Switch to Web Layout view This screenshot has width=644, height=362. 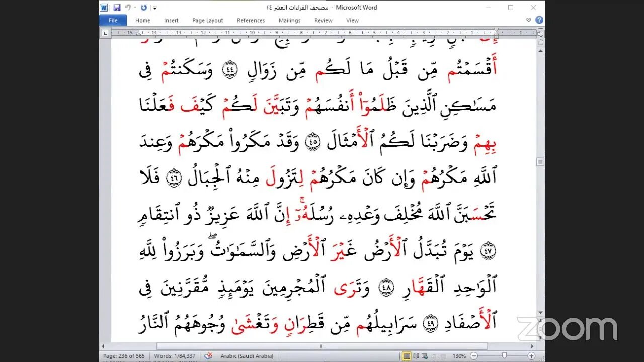425,356
